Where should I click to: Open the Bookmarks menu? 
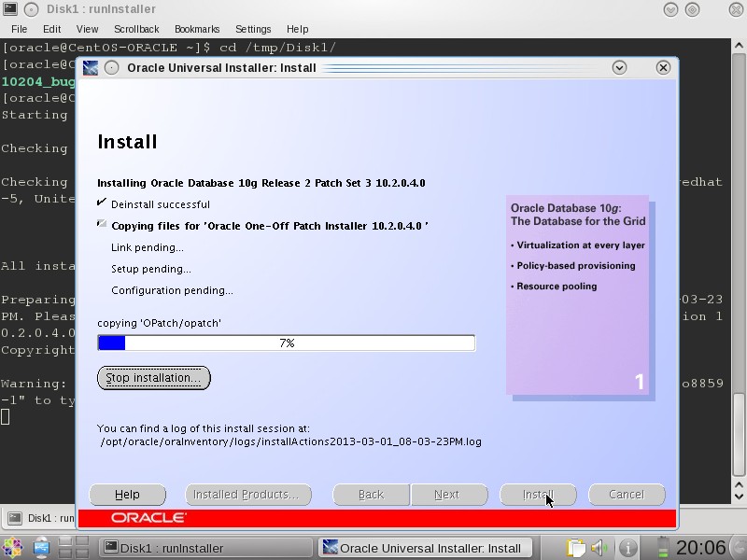(x=197, y=29)
